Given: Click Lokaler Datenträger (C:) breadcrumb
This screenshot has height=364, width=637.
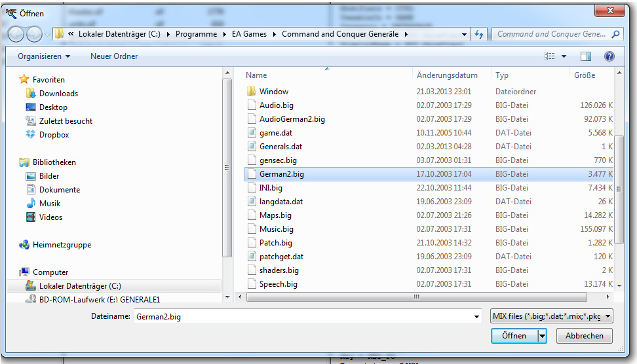Looking at the screenshot, I should tap(119, 34).
